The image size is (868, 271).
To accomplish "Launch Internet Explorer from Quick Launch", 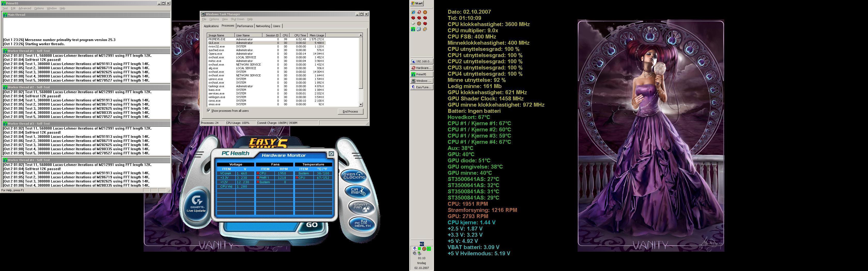I will (x=413, y=12).
